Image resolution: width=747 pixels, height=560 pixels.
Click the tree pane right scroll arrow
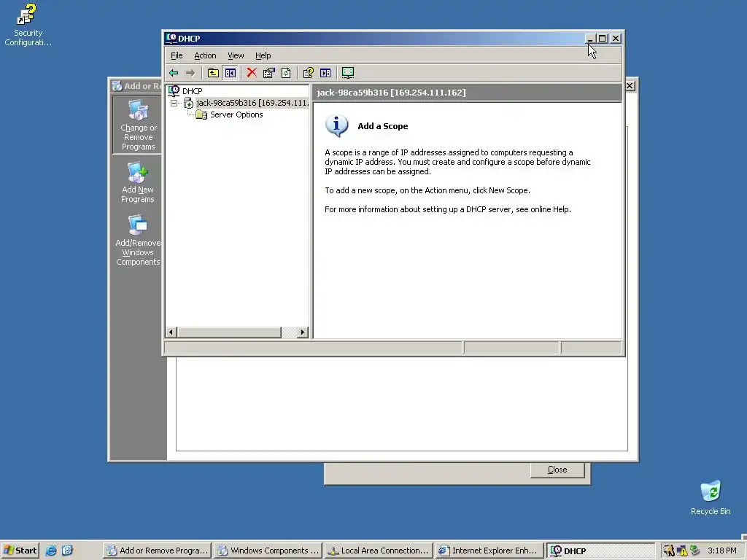[303, 332]
